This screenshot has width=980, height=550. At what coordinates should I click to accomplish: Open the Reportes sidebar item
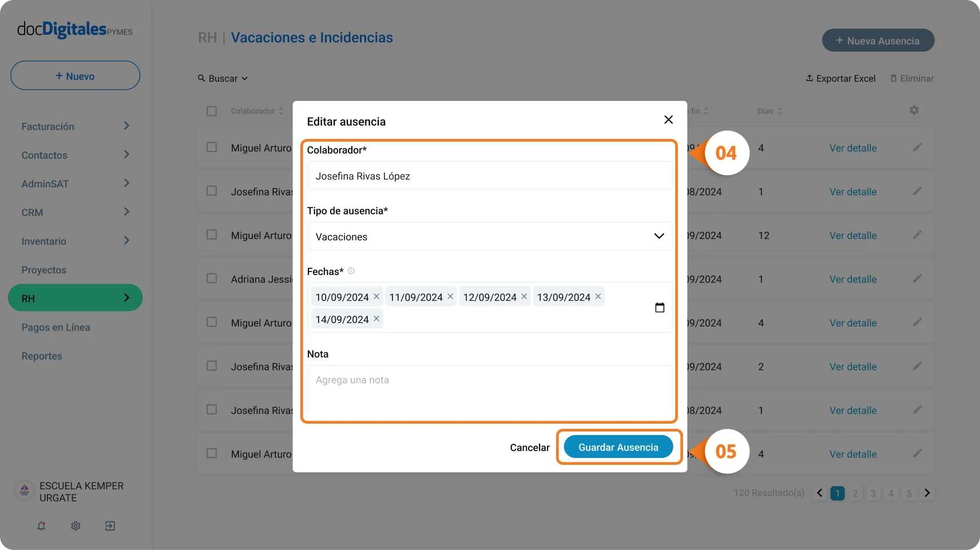point(42,356)
